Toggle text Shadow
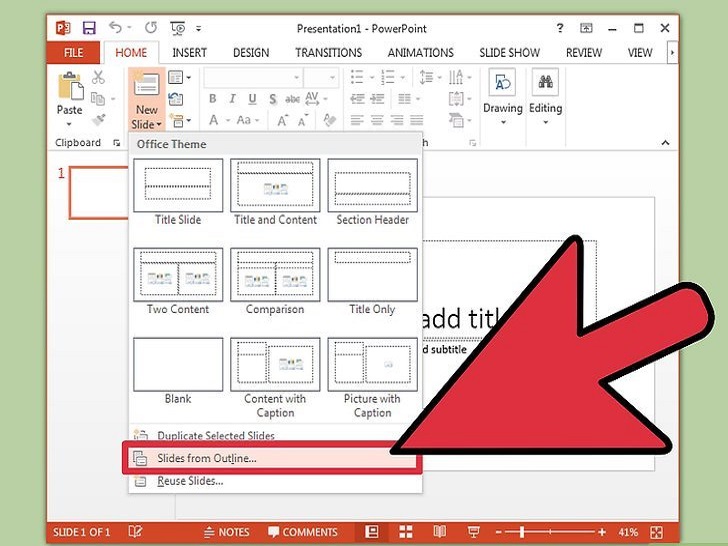The width and height of the screenshot is (728, 546). point(273,99)
